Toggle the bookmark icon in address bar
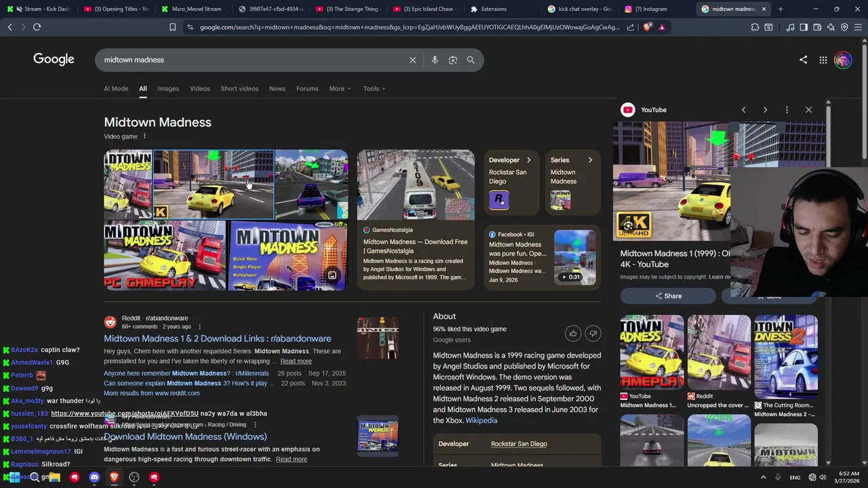 [172, 27]
